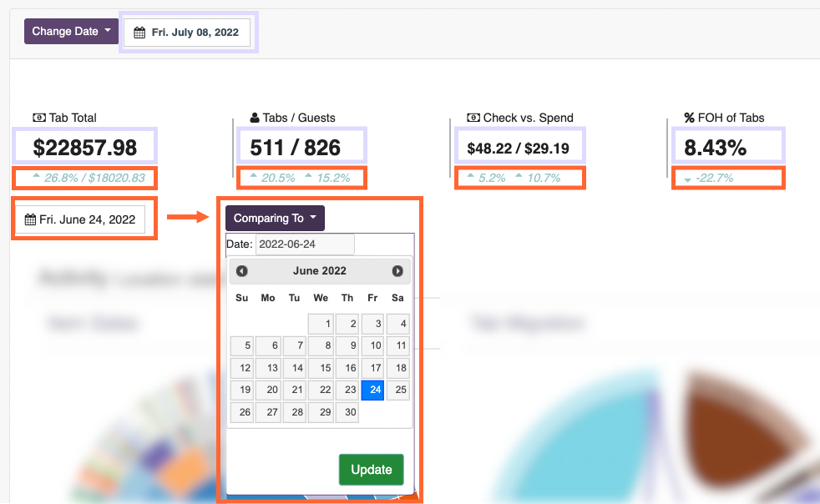Click the Tabs / Guests person icon

click(255, 118)
